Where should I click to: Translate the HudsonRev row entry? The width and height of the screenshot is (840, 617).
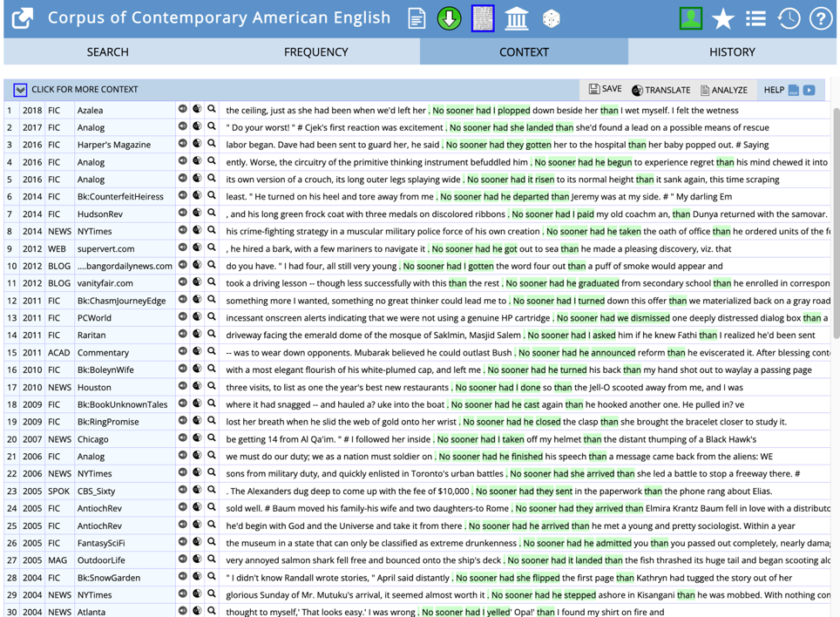(x=197, y=213)
